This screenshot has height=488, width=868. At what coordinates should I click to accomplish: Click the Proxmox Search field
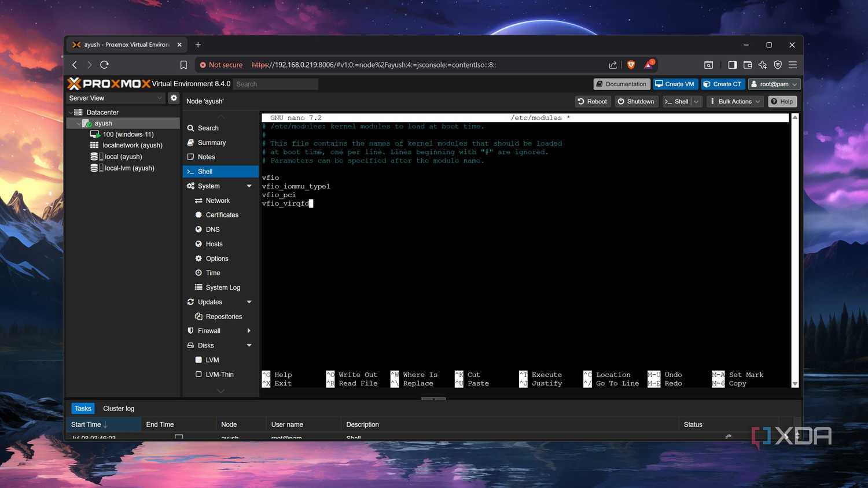(275, 84)
